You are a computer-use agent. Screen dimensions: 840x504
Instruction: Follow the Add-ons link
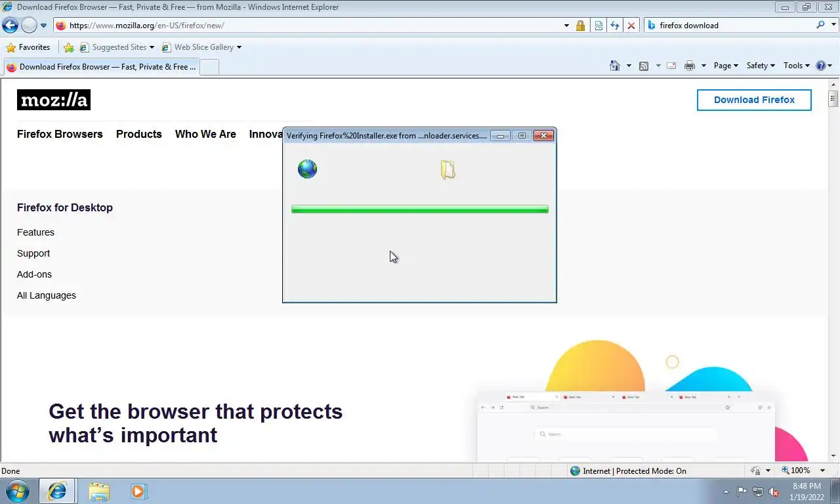34,274
